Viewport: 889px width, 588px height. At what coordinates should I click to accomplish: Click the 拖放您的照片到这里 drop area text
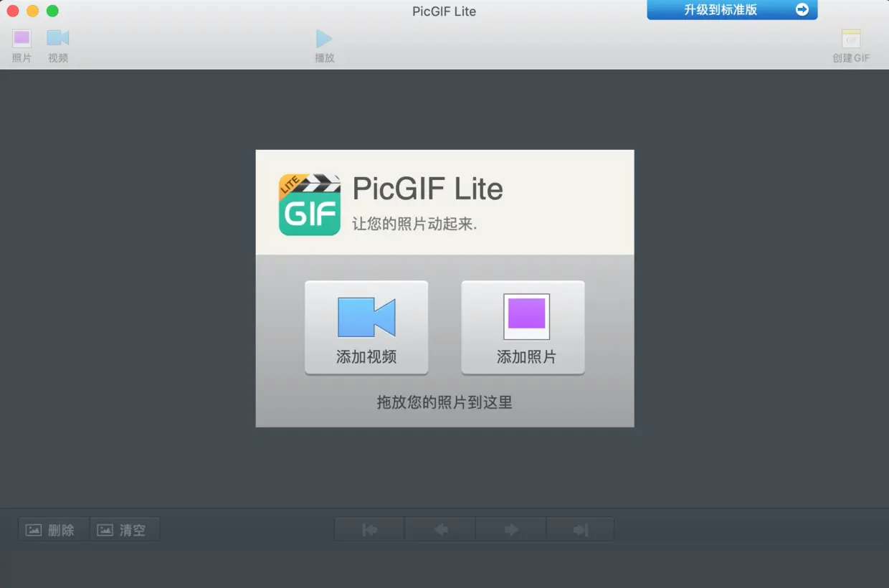point(444,402)
